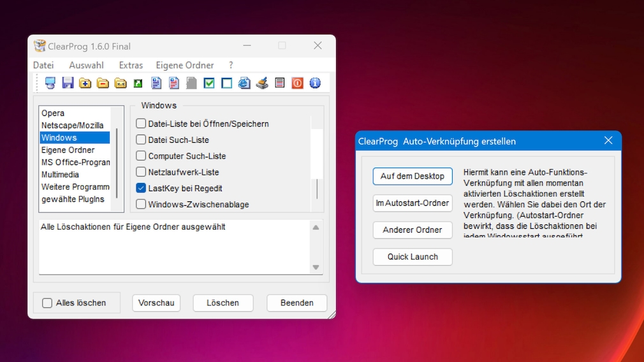Select Multimedia in the category list
The width and height of the screenshot is (644, 362).
pyautogui.click(x=75, y=175)
